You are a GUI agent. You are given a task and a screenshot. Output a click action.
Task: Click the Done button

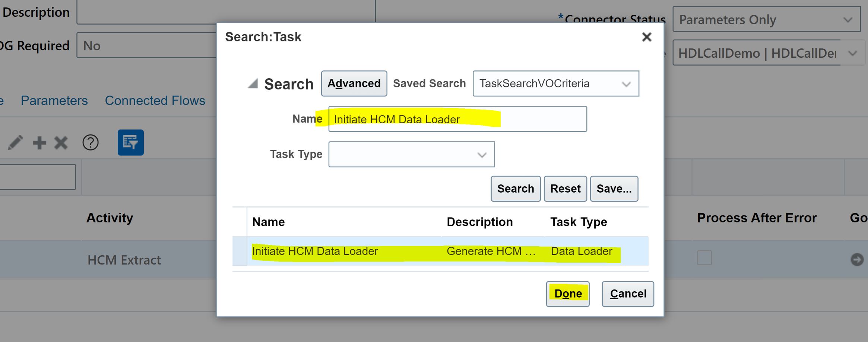[568, 294]
